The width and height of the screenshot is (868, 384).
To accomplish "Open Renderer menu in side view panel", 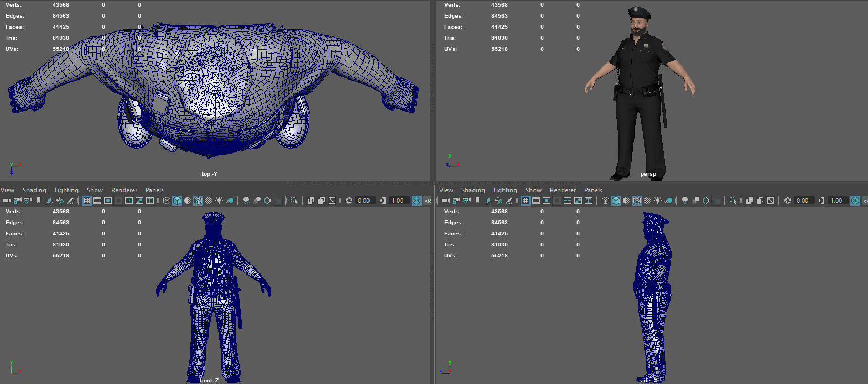I will [x=563, y=190].
